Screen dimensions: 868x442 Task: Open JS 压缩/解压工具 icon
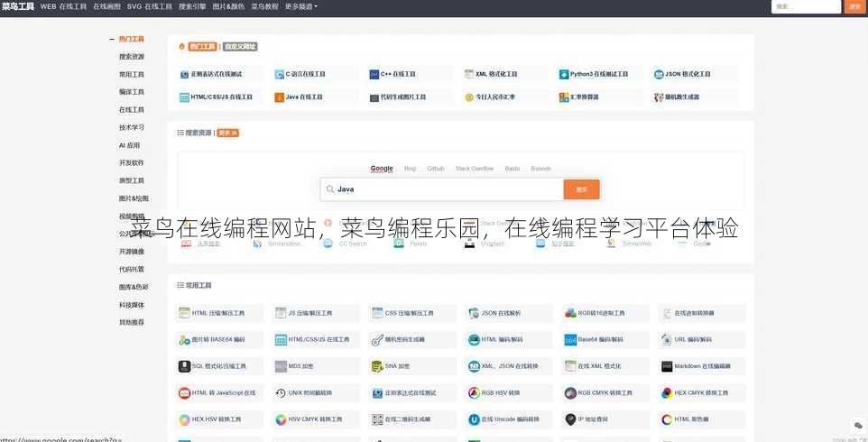pos(281,313)
